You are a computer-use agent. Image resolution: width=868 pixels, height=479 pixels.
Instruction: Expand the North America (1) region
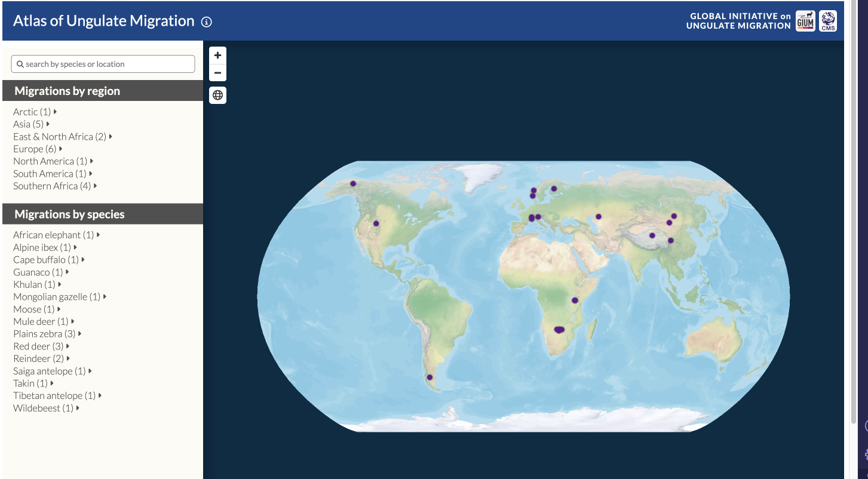(x=53, y=161)
